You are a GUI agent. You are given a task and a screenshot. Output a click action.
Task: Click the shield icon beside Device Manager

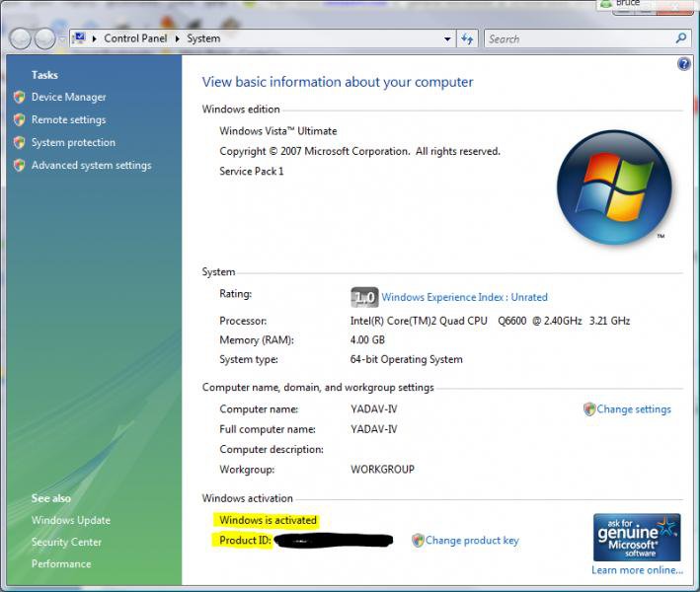tap(19, 97)
